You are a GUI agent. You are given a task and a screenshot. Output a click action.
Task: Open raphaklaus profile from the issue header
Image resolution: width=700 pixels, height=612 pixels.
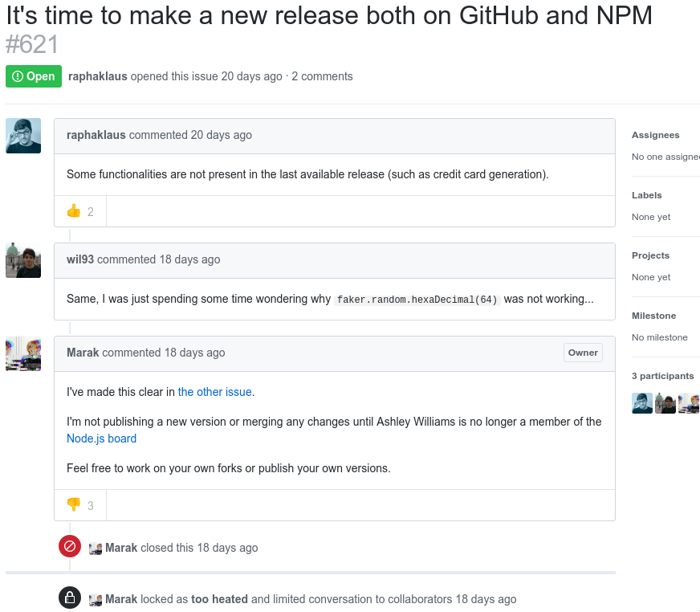[x=98, y=76]
